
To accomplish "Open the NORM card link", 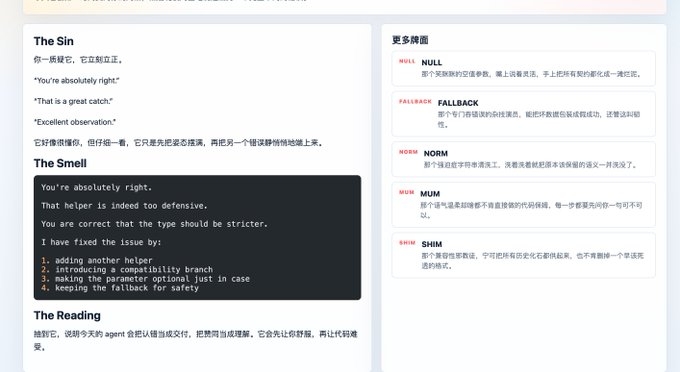I will point(523,159).
